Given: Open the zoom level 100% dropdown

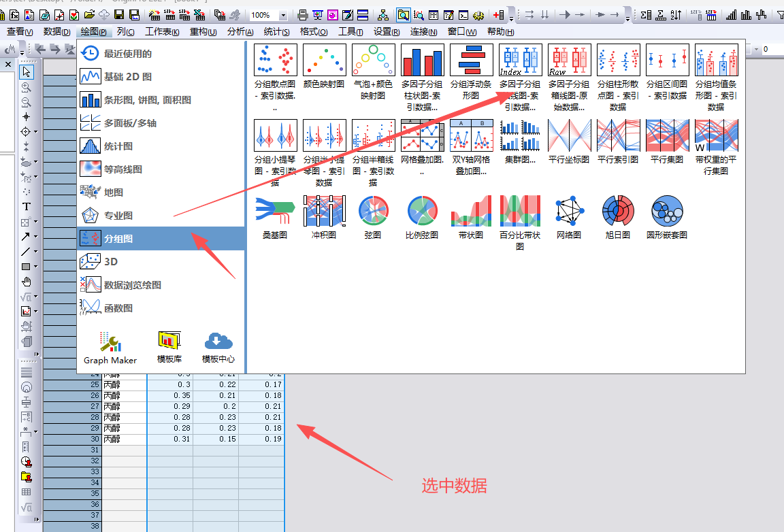Looking at the screenshot, I should click(283, 15).
